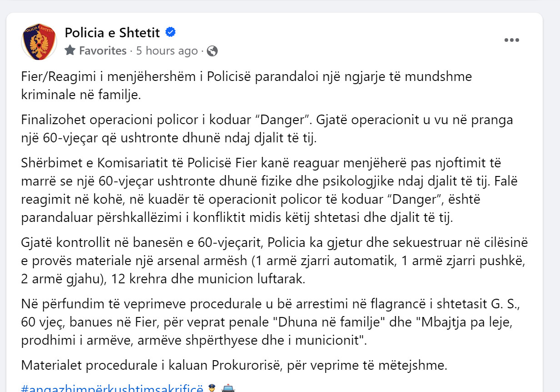Open the Policia e Shtetit profile picture
560x392 pixels.
click(39, 41)
